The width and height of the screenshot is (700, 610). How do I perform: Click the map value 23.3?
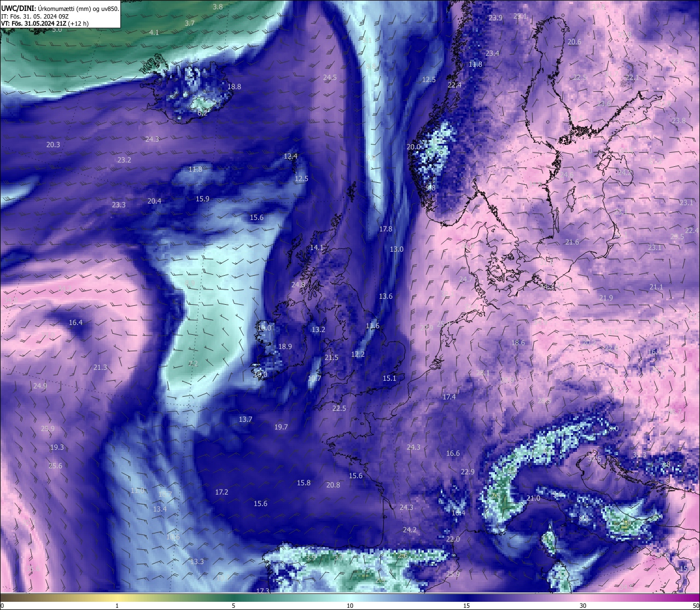coord(119,205)
